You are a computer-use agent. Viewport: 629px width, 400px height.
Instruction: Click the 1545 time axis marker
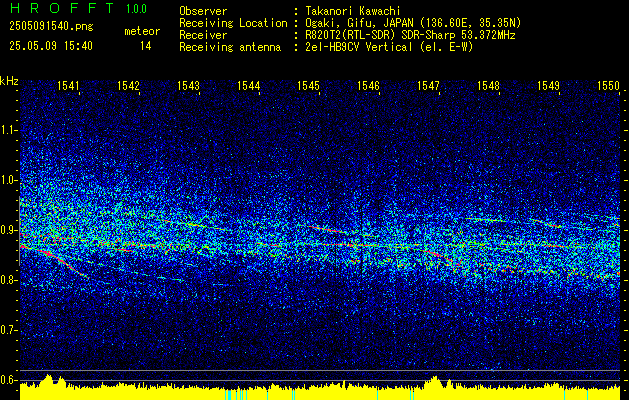pyautogui.click(x=308, y=85)
